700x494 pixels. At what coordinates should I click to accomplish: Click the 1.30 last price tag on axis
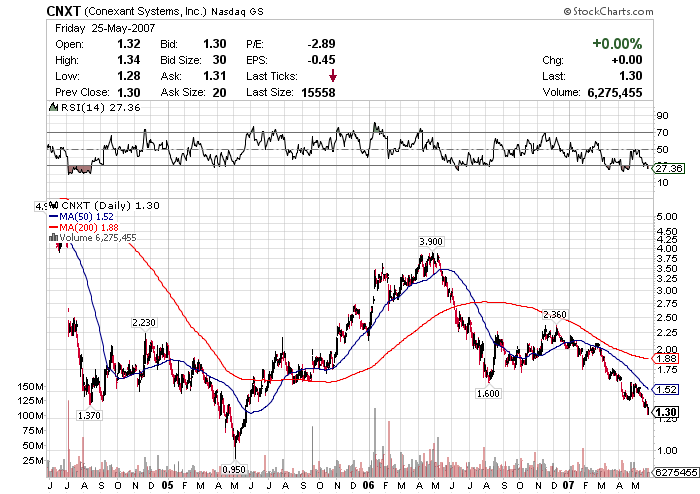pyautogui.click(x=666, y=412)
